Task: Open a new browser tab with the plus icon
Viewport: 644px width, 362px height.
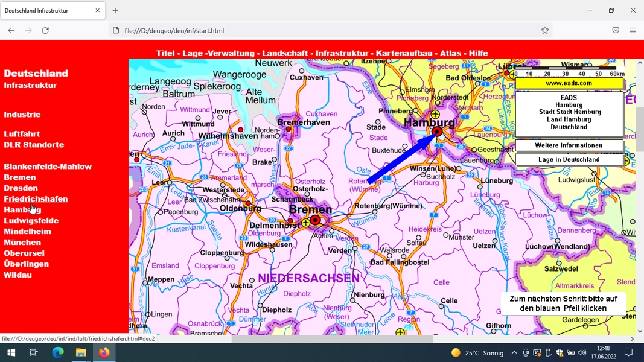Action: coord(115,11)
